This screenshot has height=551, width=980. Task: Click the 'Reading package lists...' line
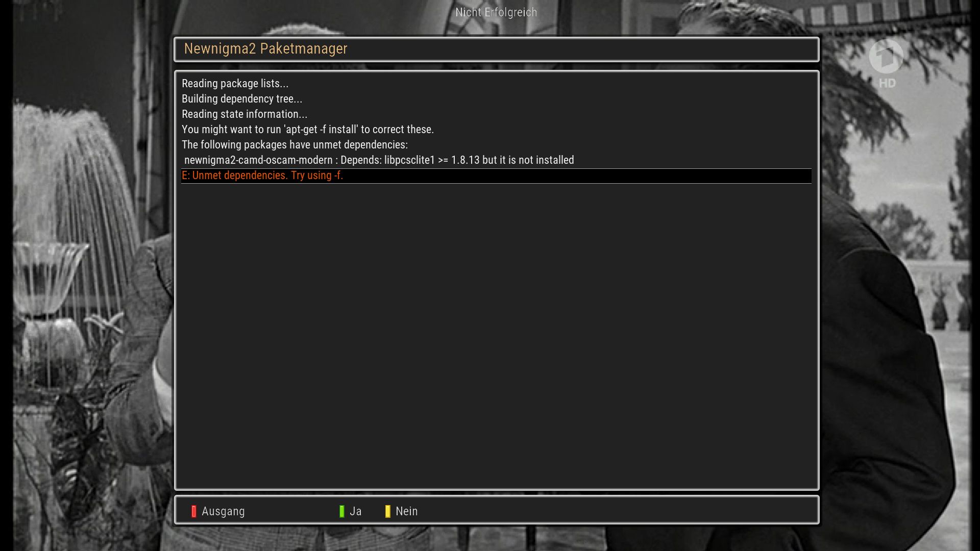click(235, 84)
